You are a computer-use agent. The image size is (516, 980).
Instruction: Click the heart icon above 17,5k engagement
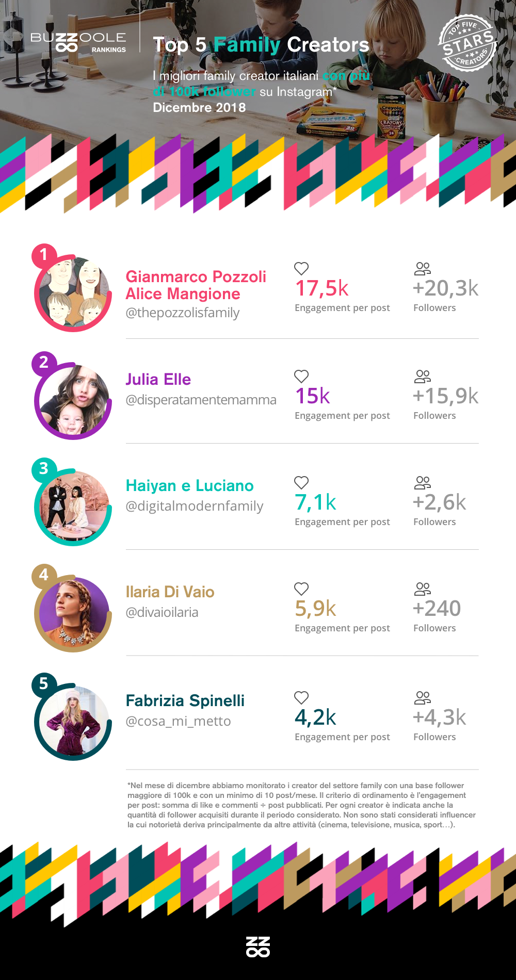[301, 268]
